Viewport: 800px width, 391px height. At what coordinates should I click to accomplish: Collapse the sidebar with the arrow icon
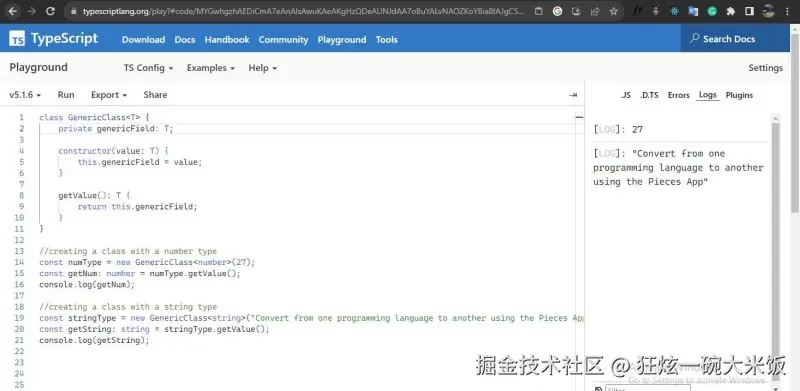573,95
